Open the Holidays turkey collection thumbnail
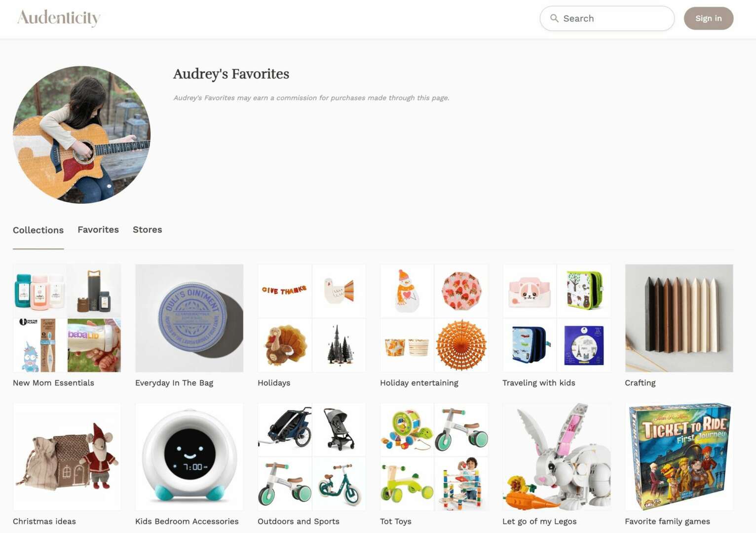Screen dimensions: 756x533 311,318
